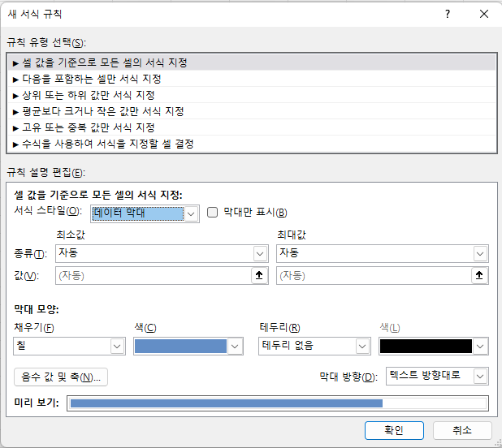Close the 새 서식 규칙 dialog
The height and width of the screenshot is (448, 502).
click(484, 14)
